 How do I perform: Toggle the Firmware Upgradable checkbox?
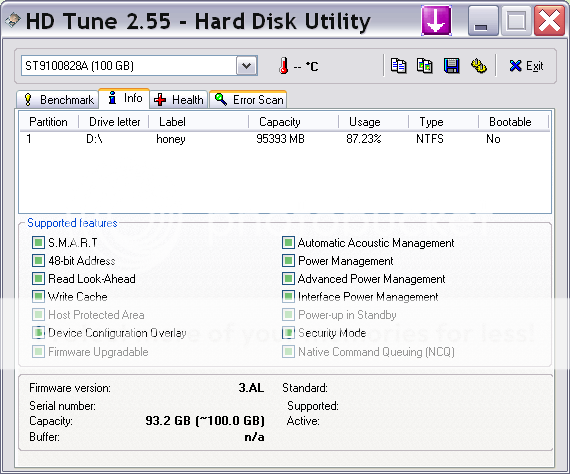click(39, 352)
